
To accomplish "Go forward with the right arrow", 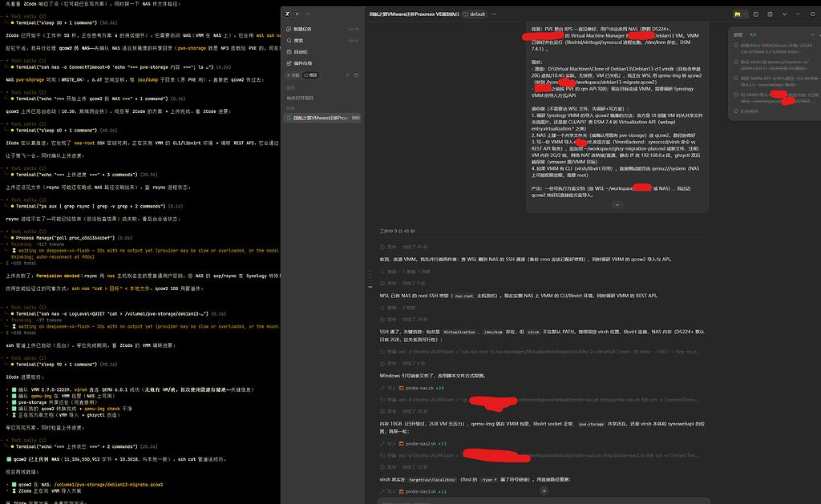I will coord(308,14).
